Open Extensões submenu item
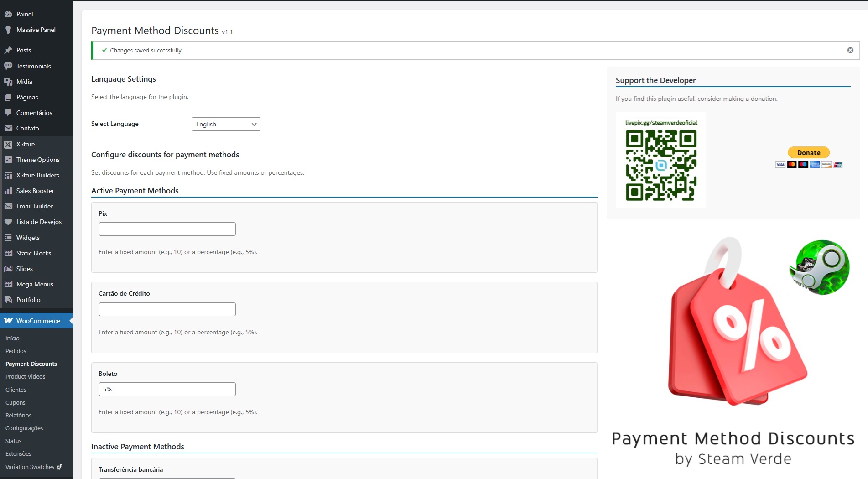Screen dimensions: 868x479 click(18, 453)
